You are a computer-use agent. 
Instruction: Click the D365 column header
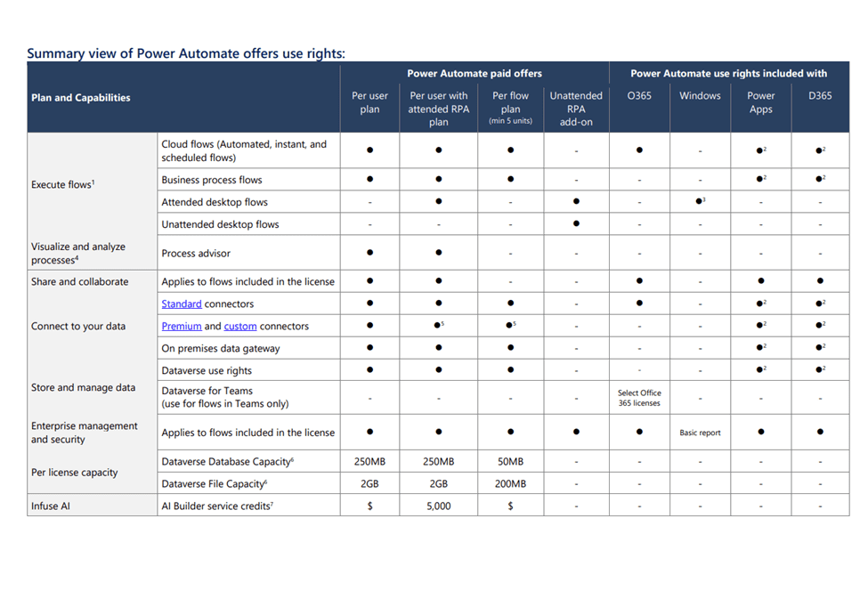820,96
